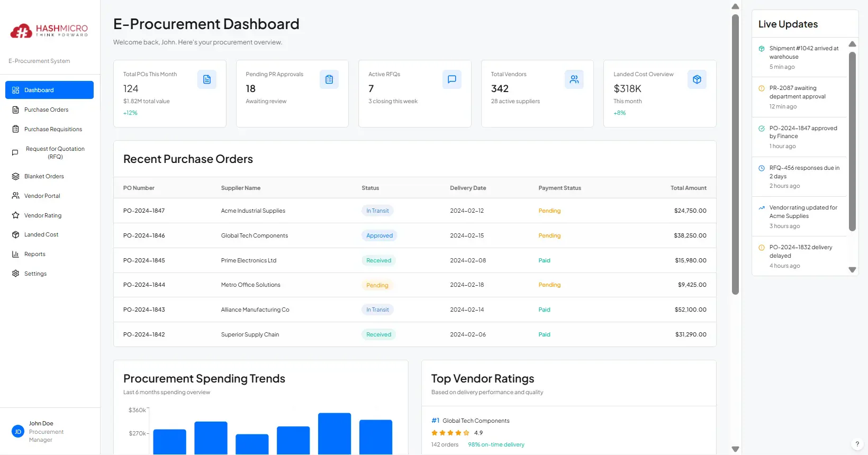Image resolution: width=868 pixels, height=455 pixels.
Task: Click the Purchase Orders document icon
Action: [x=15, y=110]
